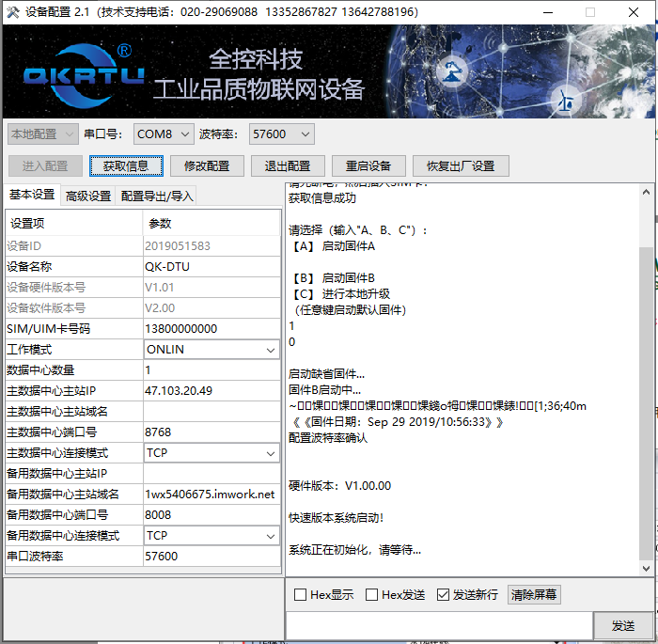Click the 发送 send button
This screenshot has height=644, width=658.
click(623, 626)
